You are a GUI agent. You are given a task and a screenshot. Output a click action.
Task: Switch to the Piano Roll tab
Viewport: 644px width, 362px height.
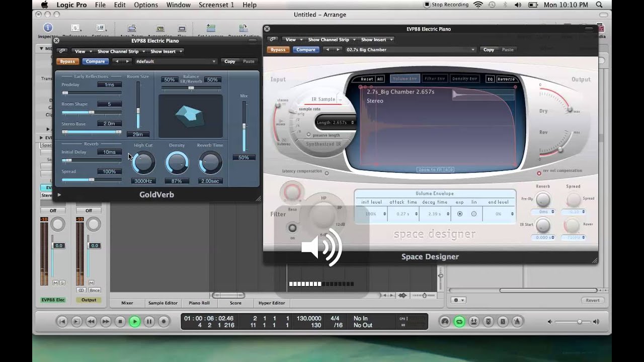(x=199, y=303)
